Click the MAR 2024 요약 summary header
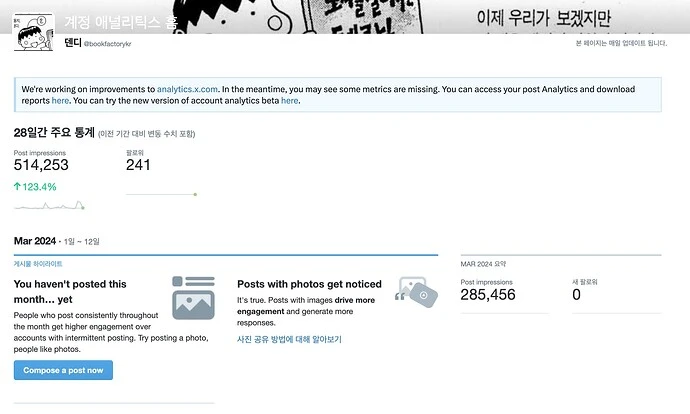This screenshot has width=690, height=414. tap(483, 264)
